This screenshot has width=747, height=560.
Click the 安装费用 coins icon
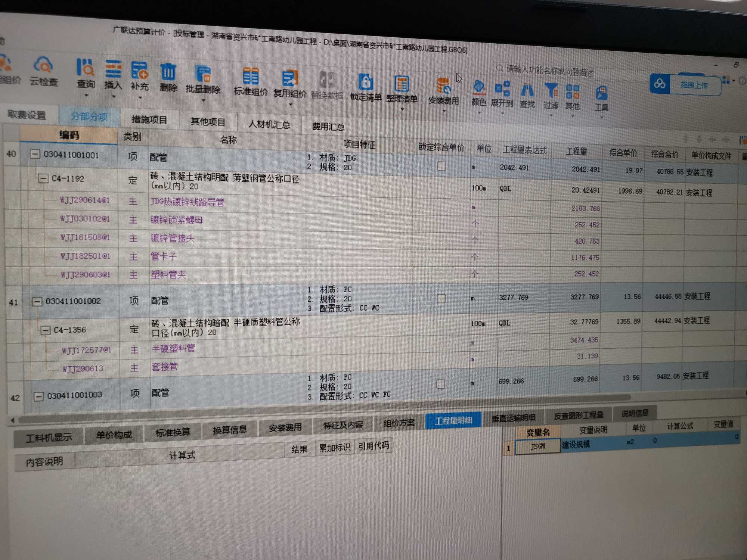[x=443, y=86]
